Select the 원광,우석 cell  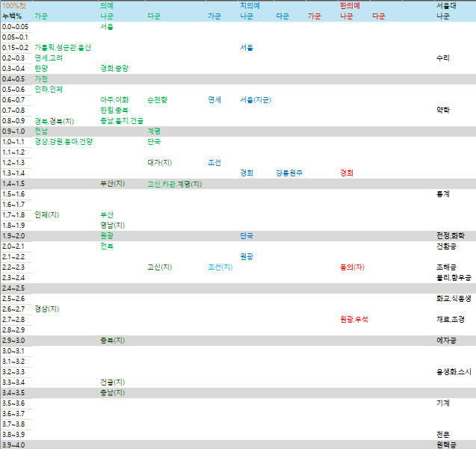[354, 319]
